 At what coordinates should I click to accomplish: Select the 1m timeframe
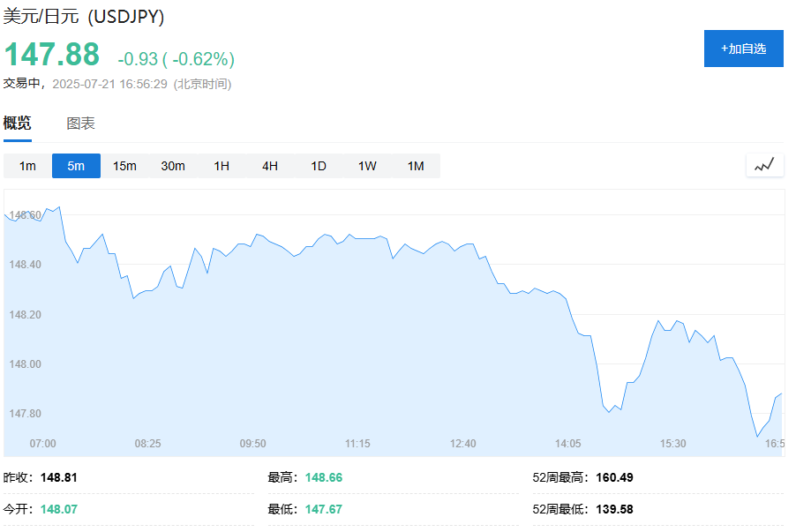[x=27, y=166]
